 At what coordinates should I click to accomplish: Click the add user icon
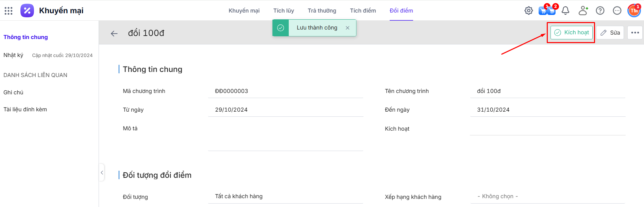583,11
